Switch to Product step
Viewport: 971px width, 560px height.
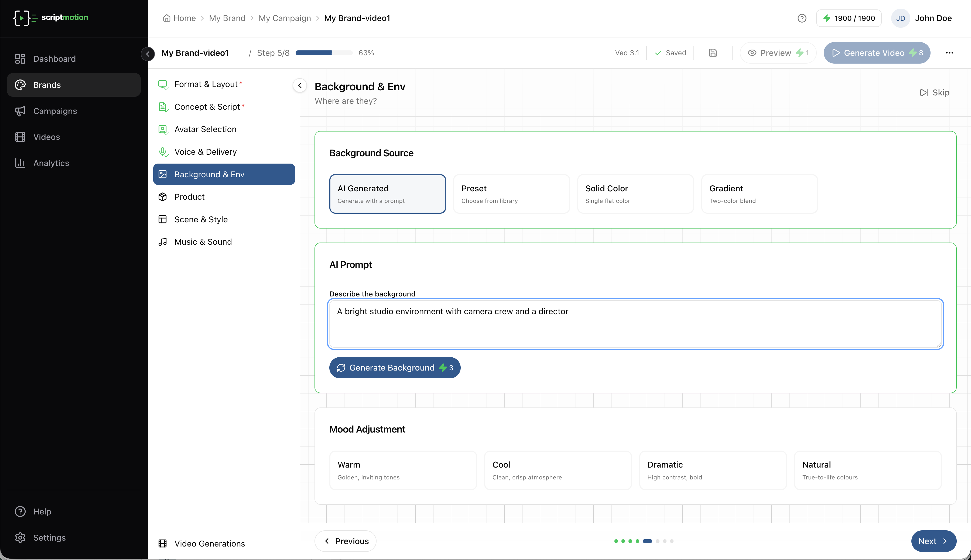pos(189,197)
